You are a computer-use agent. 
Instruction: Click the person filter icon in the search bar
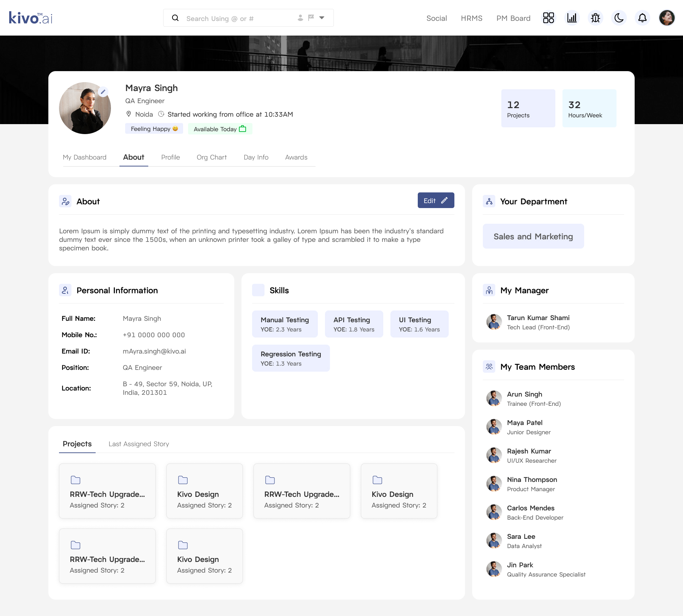[300, 17]
